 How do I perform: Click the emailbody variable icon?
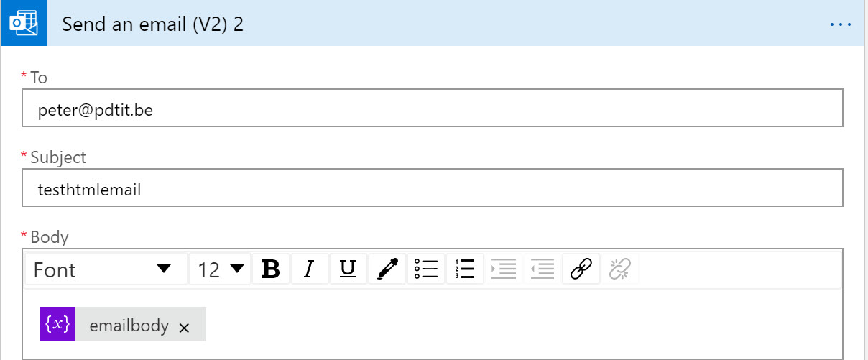click(x=57, y=325)
